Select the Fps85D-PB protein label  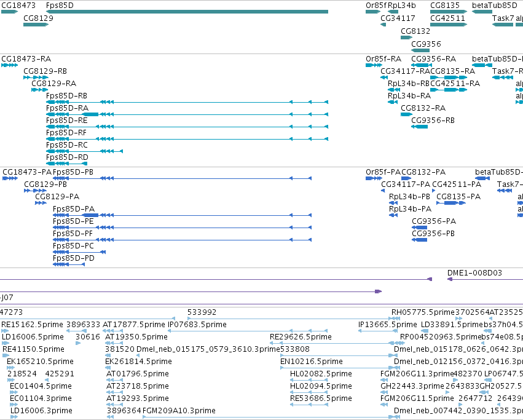click(73, 172)
